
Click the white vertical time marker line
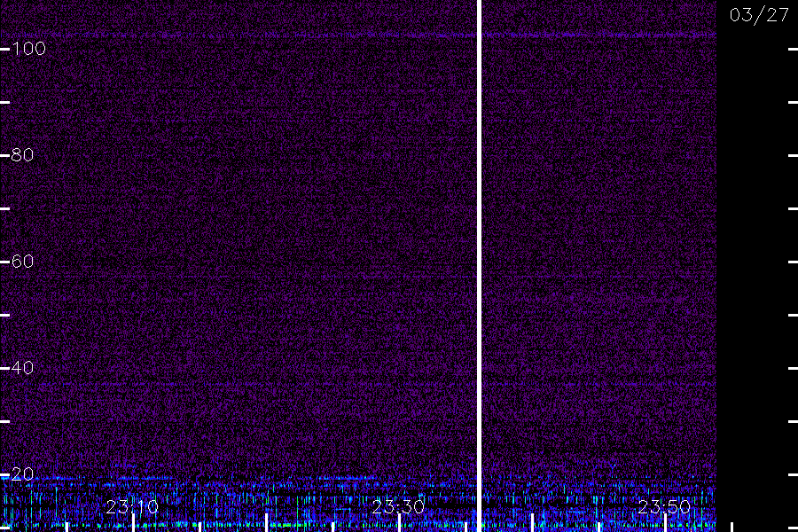479,266
